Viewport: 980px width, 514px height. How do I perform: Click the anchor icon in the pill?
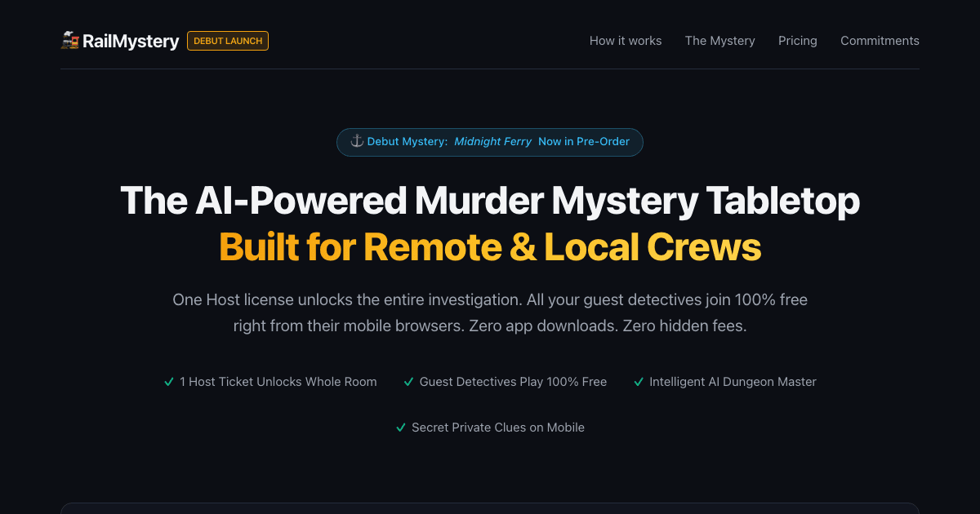click(x=357, y=141)
